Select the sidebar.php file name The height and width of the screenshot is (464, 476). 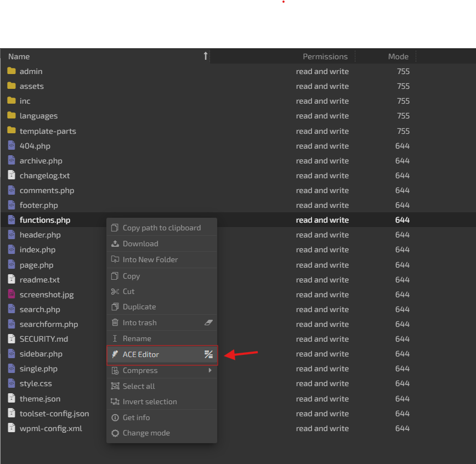41,354
